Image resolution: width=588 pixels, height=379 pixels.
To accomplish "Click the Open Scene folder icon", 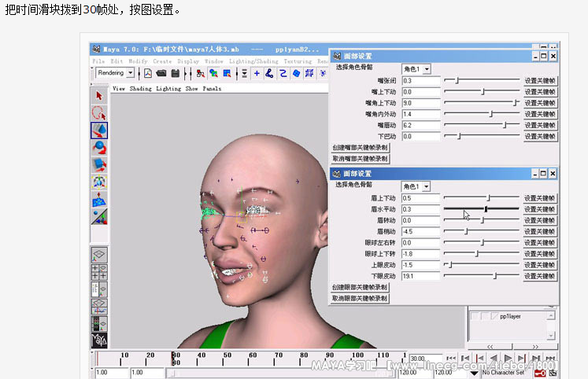I will (161, 73).
